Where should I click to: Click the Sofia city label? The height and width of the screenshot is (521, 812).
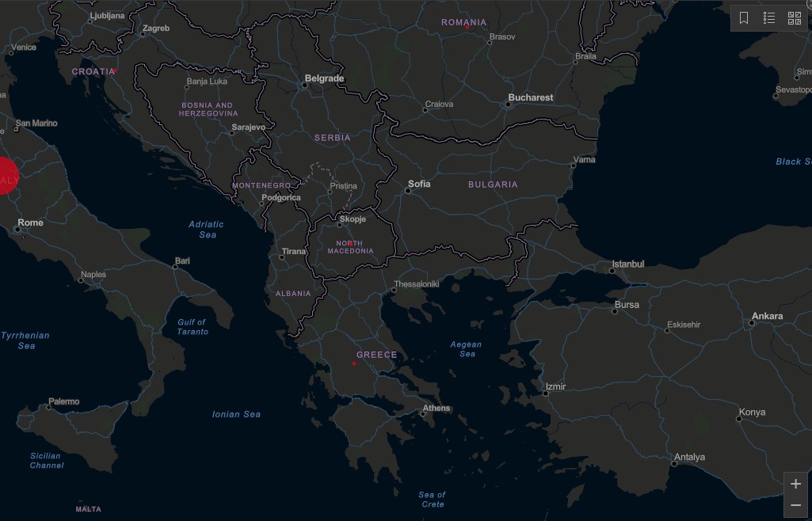tap(419, 184)
